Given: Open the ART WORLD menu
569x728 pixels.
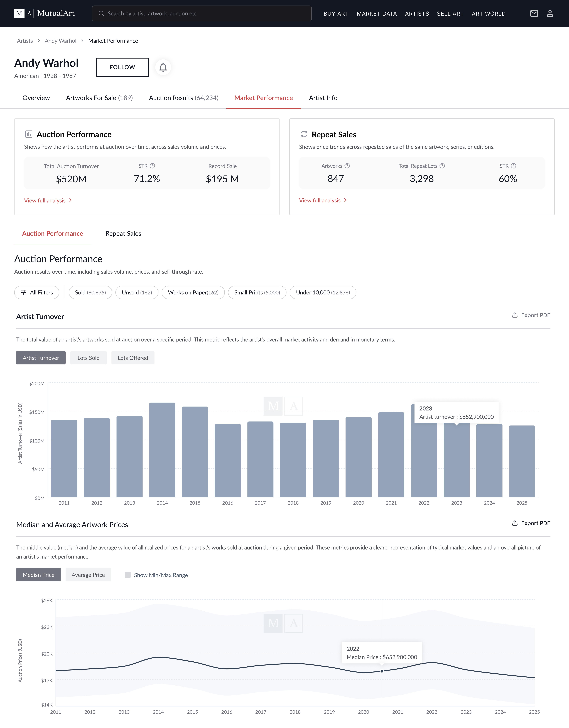Looking at the screenshot, I should pos(488,14).
